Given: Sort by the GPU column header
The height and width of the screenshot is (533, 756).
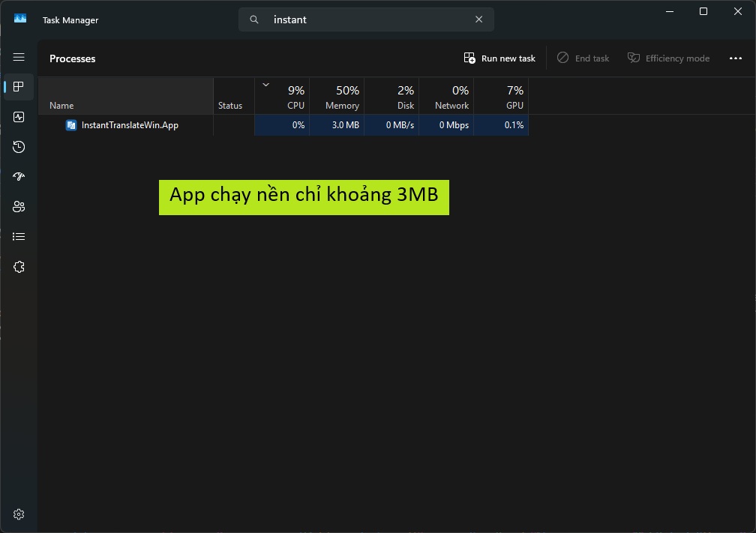Looking at the screenshot, I should [x=501, y=96].
